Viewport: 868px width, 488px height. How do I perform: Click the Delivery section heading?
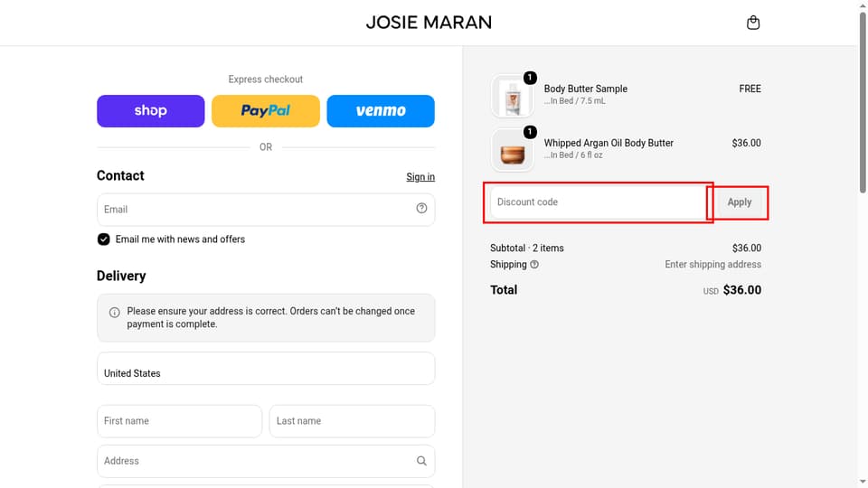pos(121,276)
